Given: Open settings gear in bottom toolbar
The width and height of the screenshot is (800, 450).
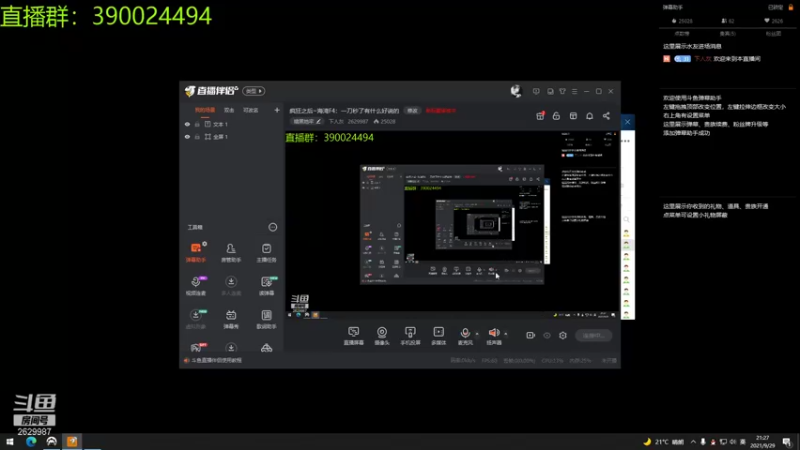Looking at the screenshot, I should pos(563,335).
